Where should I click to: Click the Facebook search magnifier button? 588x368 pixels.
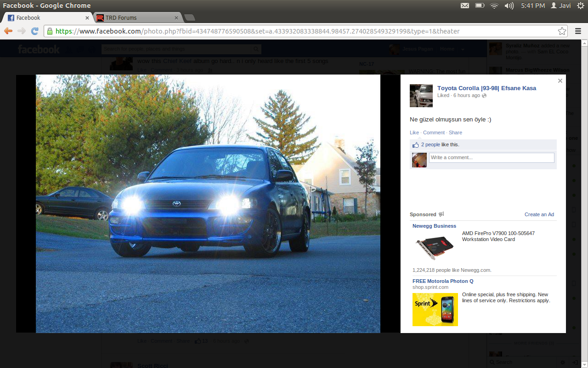pyautogui.click(x=256, y=49)
